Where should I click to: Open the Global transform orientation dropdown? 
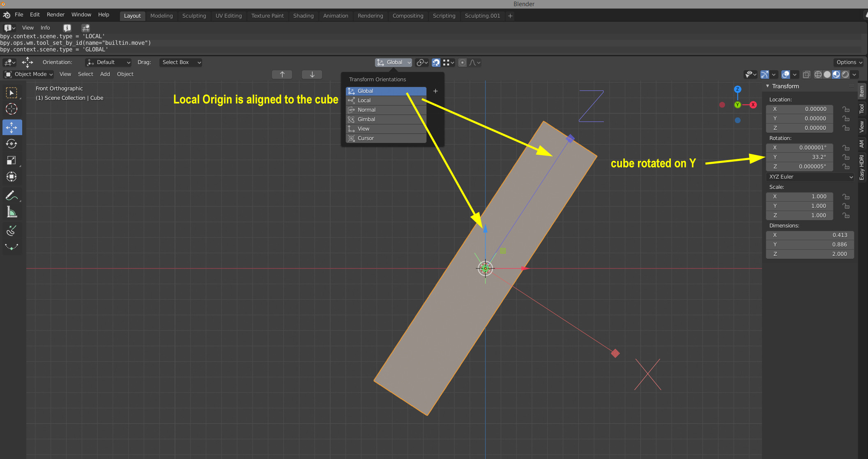point(393,62)
